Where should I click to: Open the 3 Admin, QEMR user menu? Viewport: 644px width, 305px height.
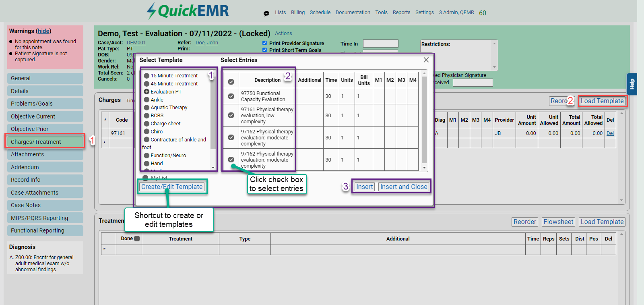click(456, 12)
